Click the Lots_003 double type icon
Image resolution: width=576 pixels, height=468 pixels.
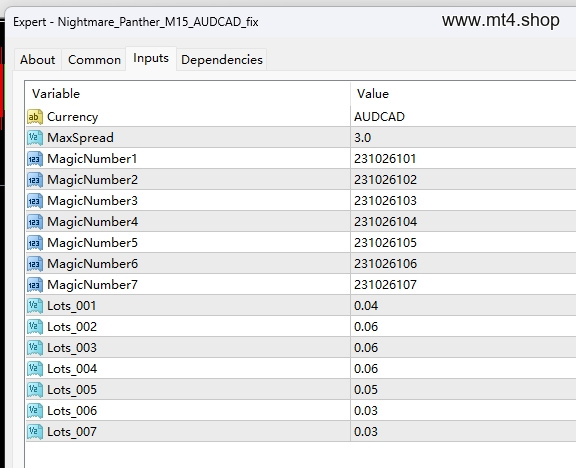point(35,348)
